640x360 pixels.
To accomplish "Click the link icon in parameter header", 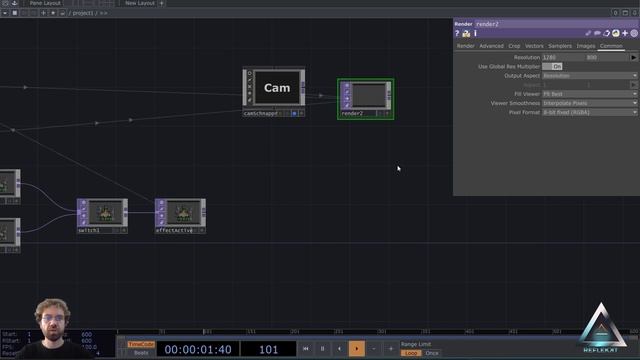I will (x=588, y=33).
